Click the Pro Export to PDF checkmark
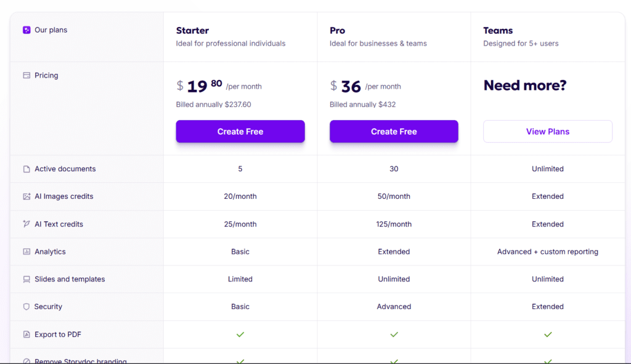 click(394, 334)
